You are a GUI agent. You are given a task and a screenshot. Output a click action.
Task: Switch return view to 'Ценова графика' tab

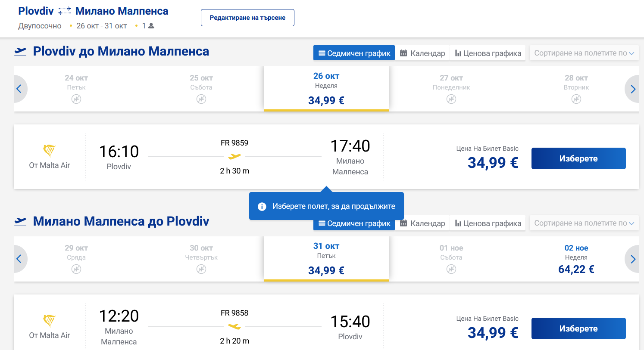pos(488,223)
